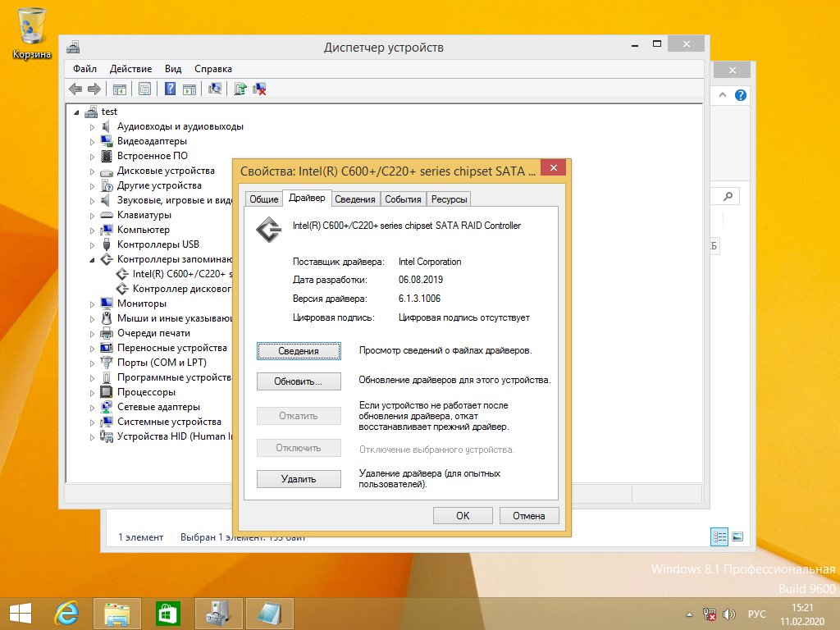This screenshot has height=630, width=840.
Task: Switch Explorer to details view icon
Action: (x=719, y=536)
